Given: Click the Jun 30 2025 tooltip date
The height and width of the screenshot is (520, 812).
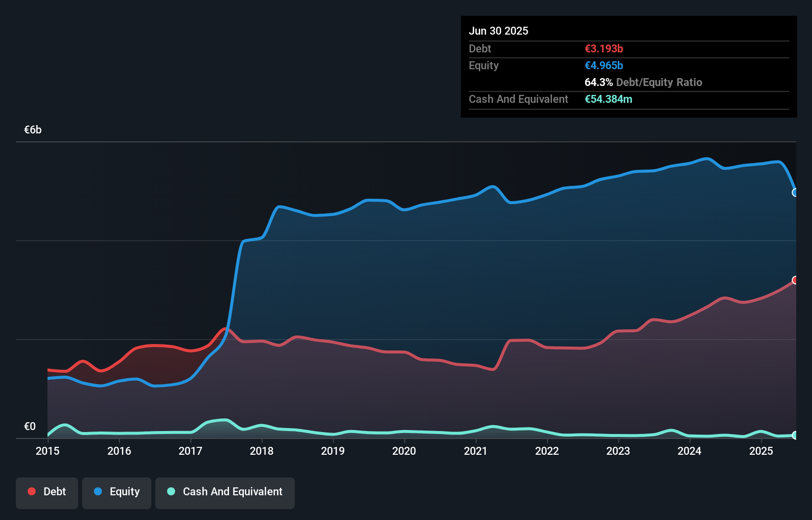Looking at the screenshot, I should point(498,31).
